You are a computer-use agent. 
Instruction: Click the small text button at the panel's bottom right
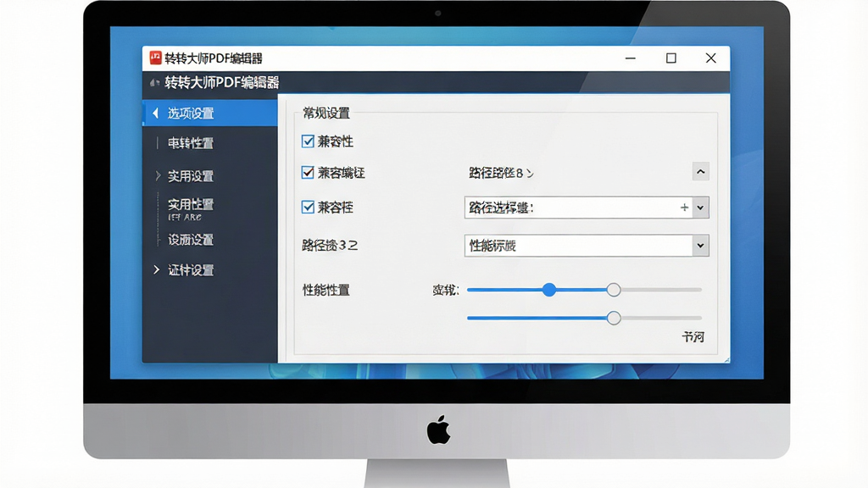pyautogui.click(x=693, y=336)
